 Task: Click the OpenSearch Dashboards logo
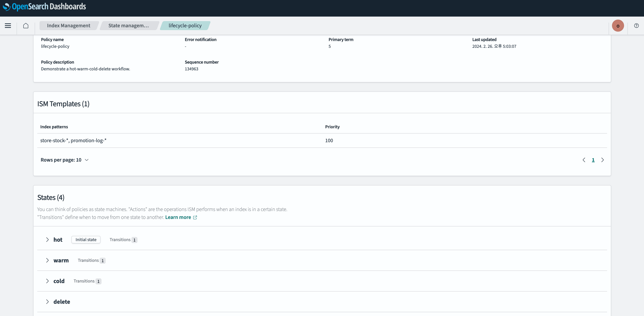point(44,7)
